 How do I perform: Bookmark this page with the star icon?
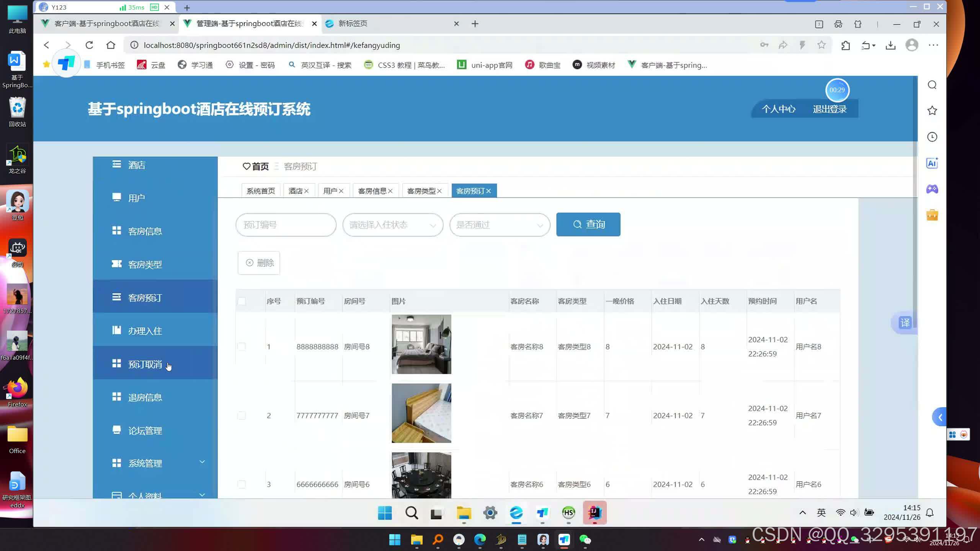click(x=821, y=45)
